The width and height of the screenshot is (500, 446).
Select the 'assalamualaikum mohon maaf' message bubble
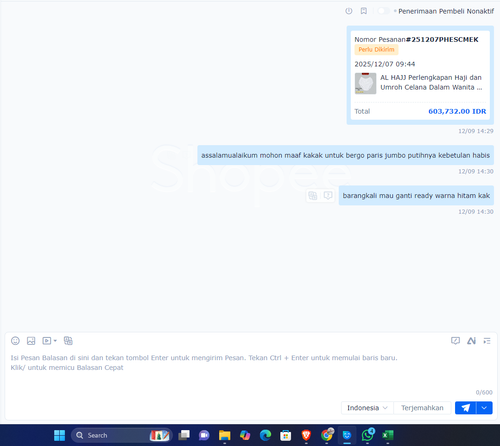tap(345, 155)
